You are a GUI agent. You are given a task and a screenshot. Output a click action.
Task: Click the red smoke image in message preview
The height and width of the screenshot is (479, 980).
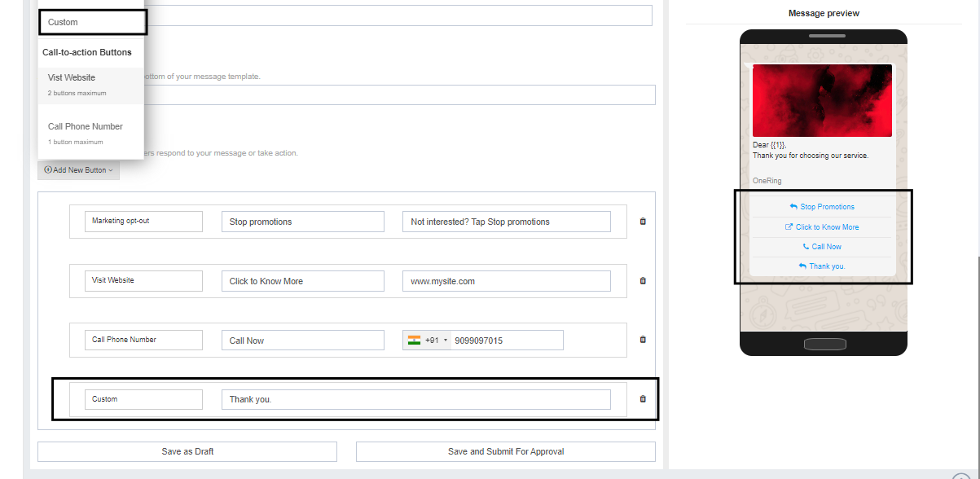click(822, 101)
